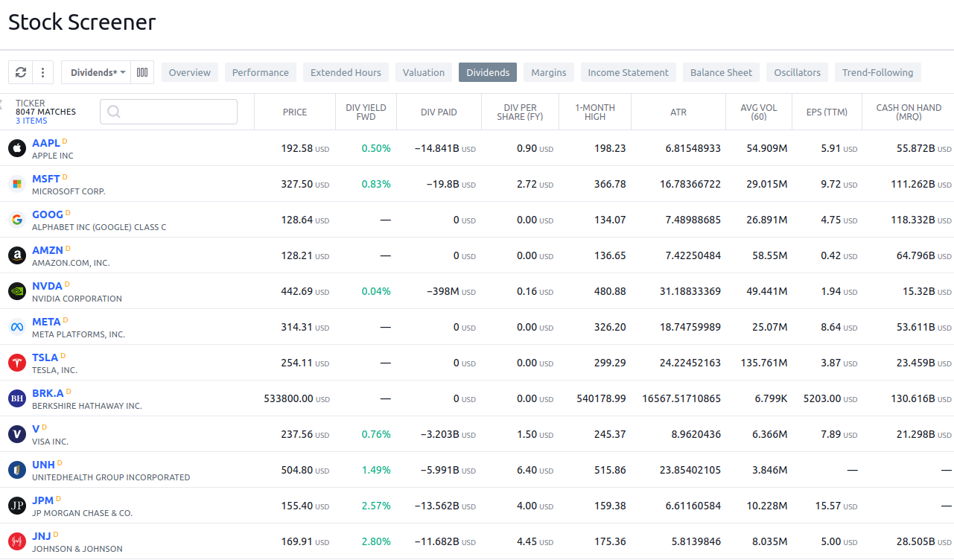Image resolution: width=954 pixels, height=560 pixels.
Task: Open the JPM ticker link
Action: point(43,500)
